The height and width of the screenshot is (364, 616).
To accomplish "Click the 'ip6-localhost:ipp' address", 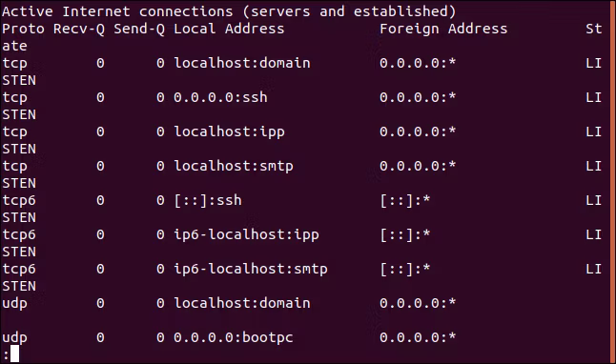I will click(x=246, y=234).
